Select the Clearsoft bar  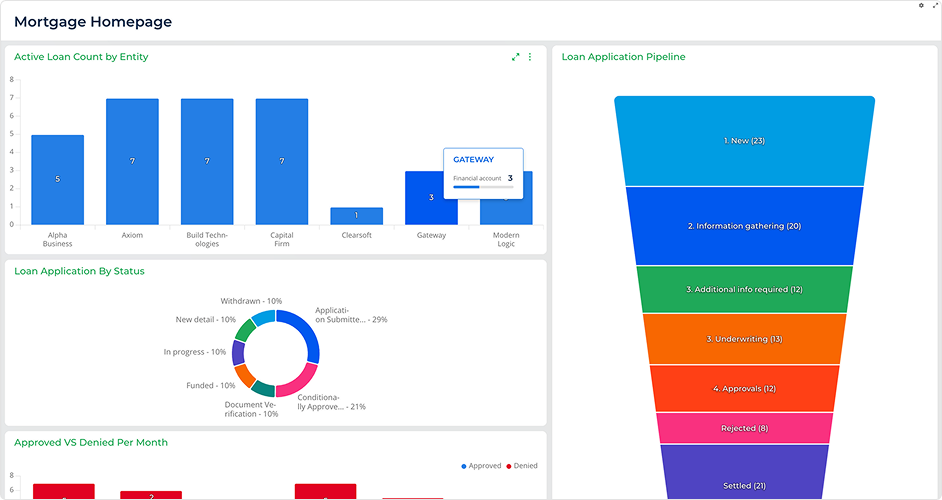tap(356, 215)
